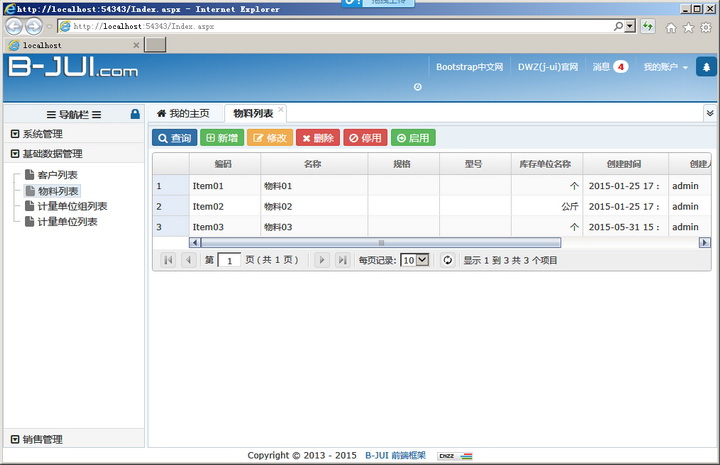This screenshot has height=465, width=720.
Task: Collapse the 基础数据管理 menu section
Action: [x=74, y=154]
